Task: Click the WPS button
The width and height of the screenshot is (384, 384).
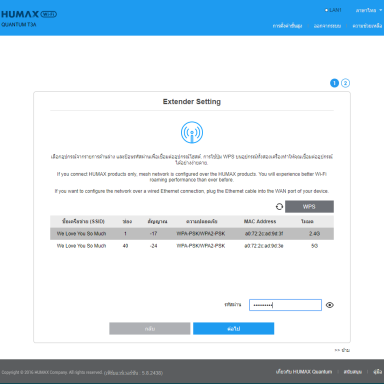Action: coord(309,206)
